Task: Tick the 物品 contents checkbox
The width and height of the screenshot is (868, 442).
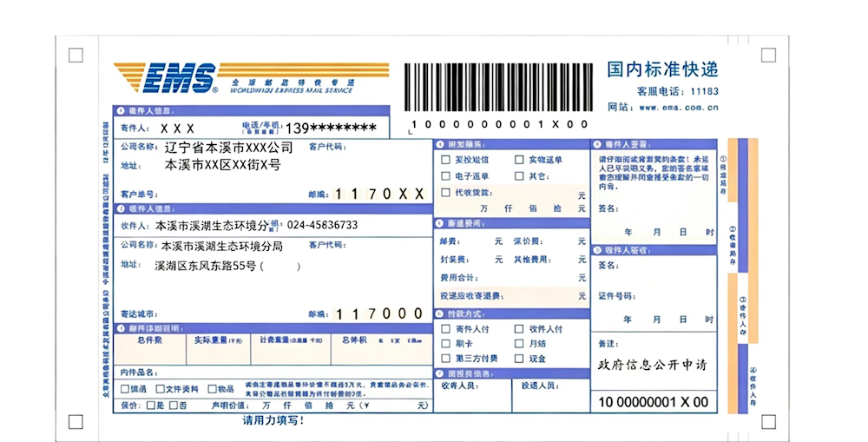Action: [212, 389]
